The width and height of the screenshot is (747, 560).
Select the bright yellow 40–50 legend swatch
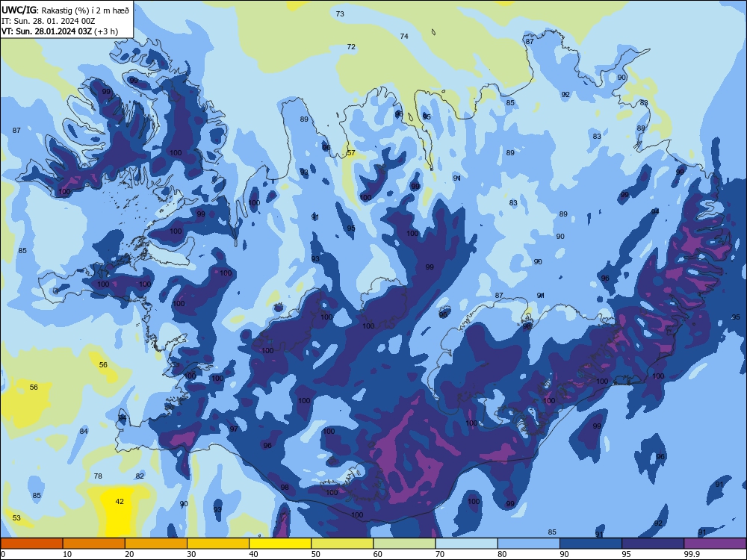[x=280, y=544]
